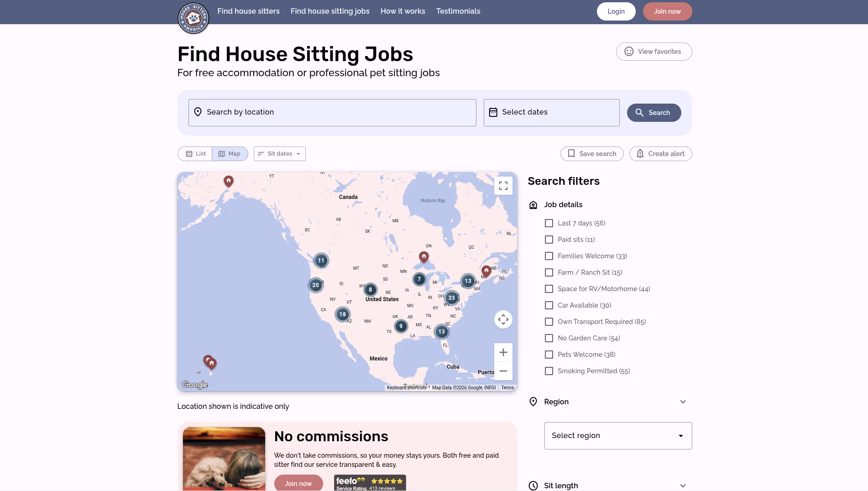Click the Google logo on map
868x491 pixels.
point(195,385)
